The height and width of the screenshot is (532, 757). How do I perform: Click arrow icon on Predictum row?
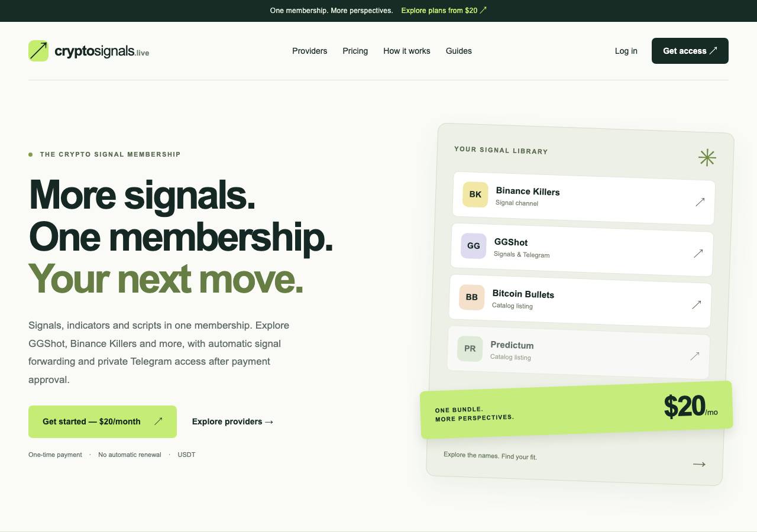click(694, 356)
